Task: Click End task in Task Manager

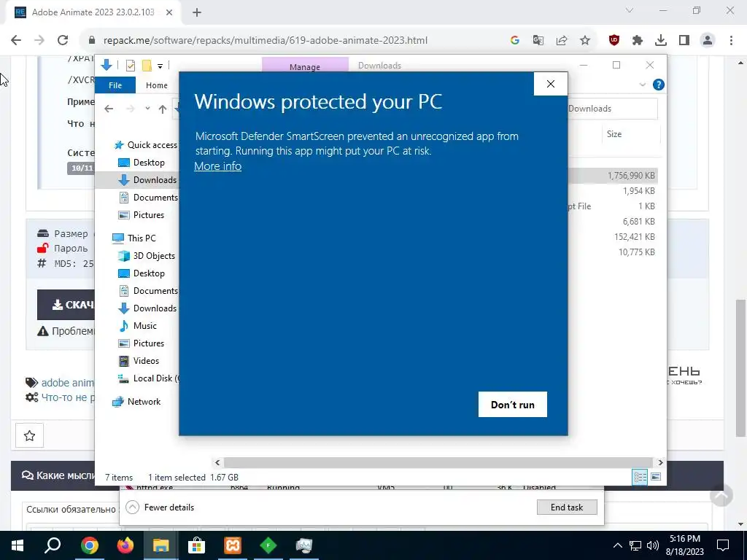Action: pyautogui.click(x=567, y=507)
